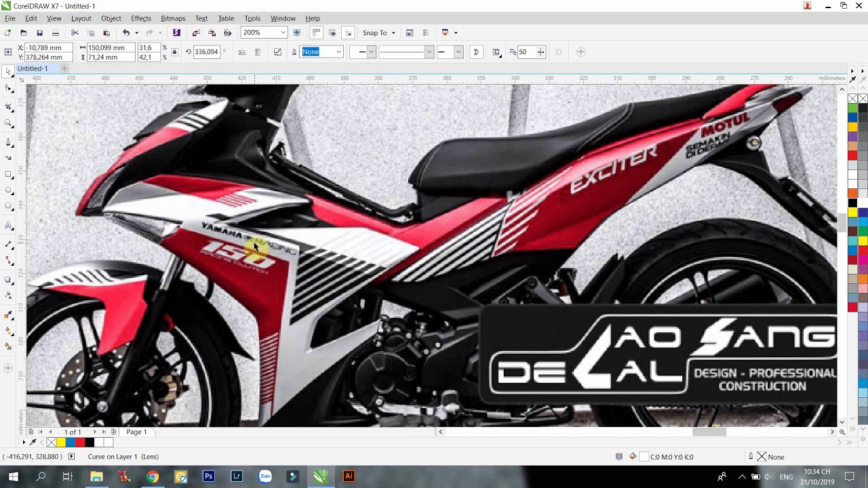Toggle show grid button in toolbar
The width and height of the screenshot is (868, 488).
point(332,33)
